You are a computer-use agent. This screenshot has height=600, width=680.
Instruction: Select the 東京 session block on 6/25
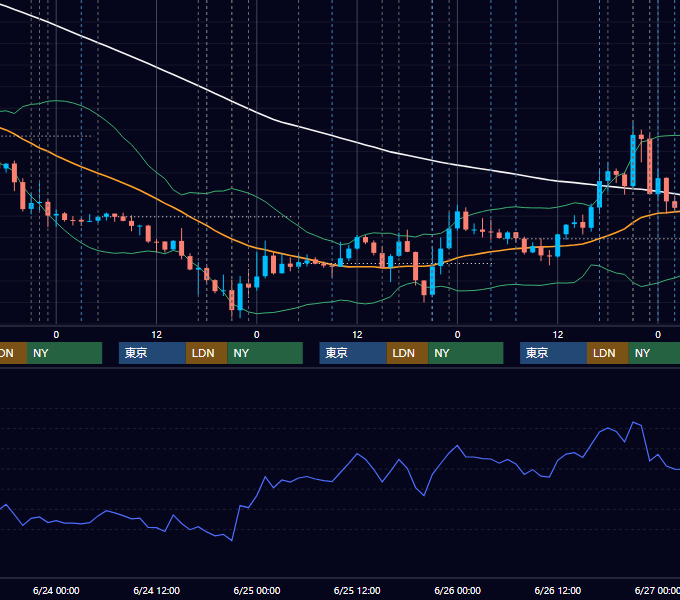click(x=353, y=353)
